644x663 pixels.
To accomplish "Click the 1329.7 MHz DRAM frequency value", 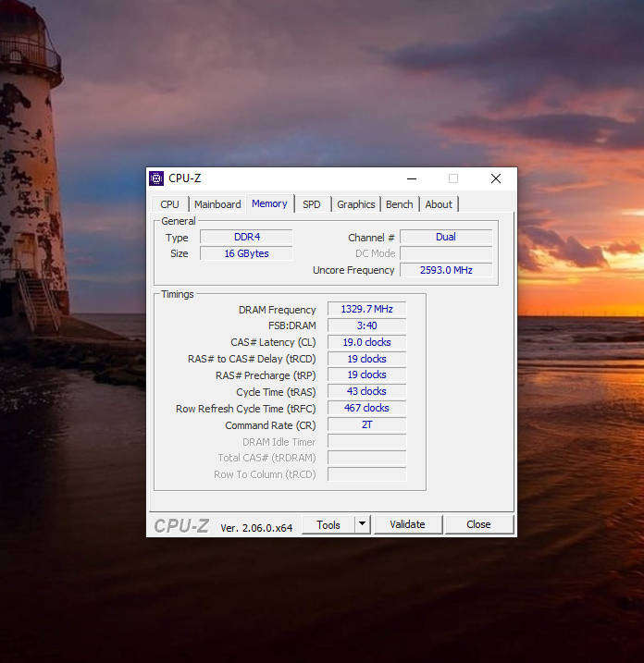I will [366, 309].
